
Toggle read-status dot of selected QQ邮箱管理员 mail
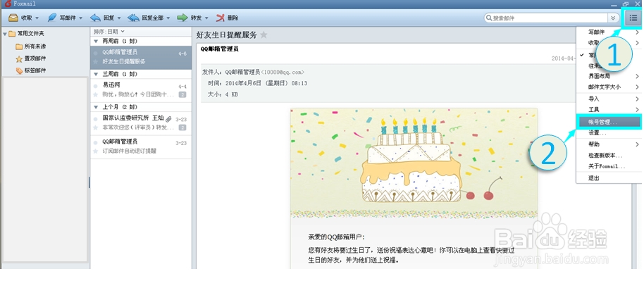[x=96, y=53]
